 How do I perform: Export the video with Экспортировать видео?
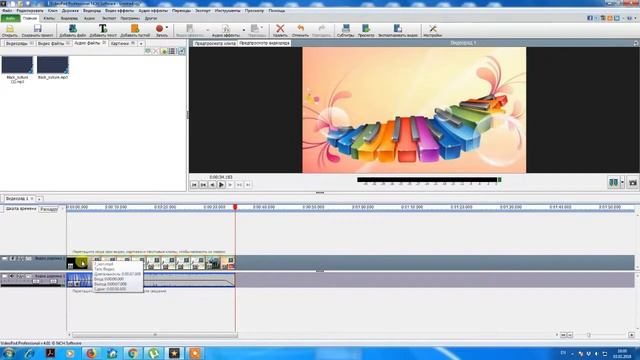coord(398,30)
